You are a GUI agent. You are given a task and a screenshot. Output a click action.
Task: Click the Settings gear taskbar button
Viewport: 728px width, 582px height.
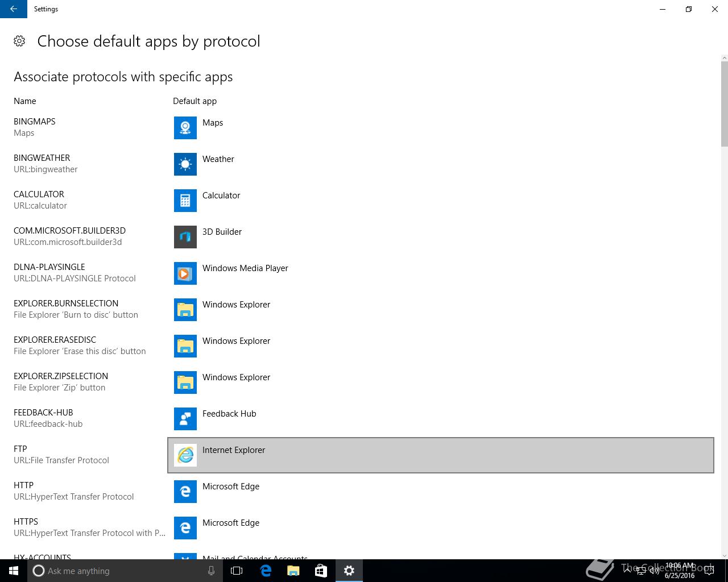[349, 571]
